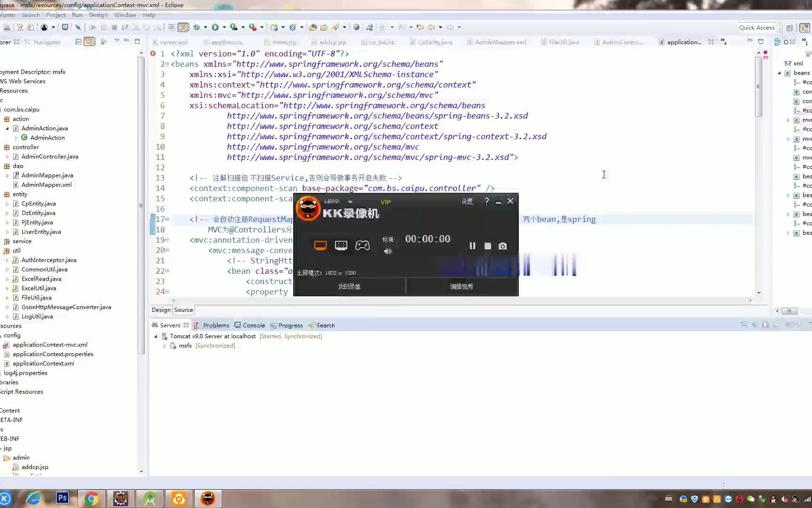Open the Run menu
Viewport: 812px width, 508px height.
coord(77,15)
